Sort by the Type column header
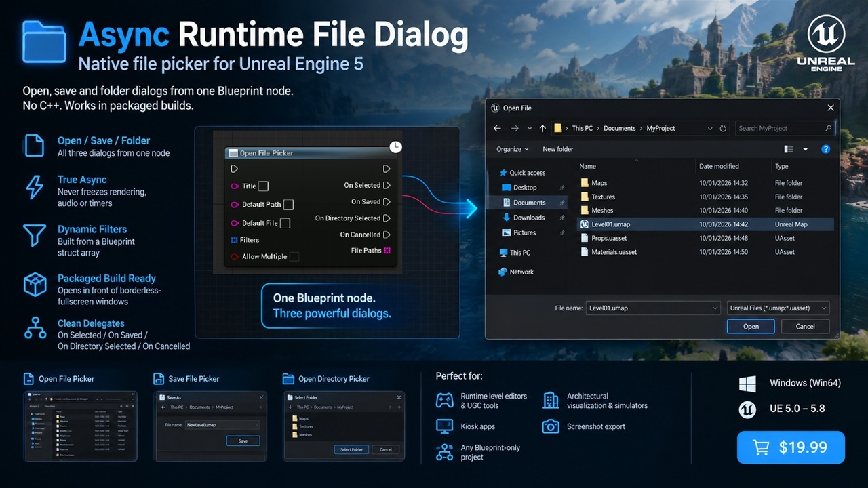Image resolution: width=868 pixels, height=488 pixels. 782,166
